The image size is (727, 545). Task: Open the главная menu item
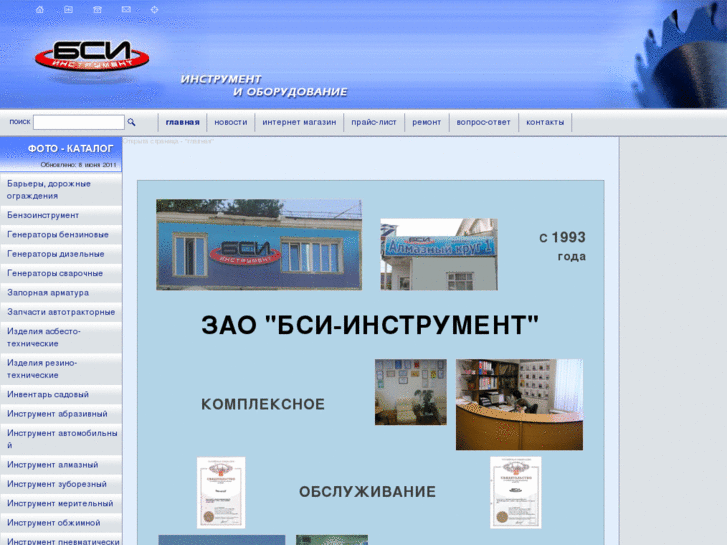point(183,122)
